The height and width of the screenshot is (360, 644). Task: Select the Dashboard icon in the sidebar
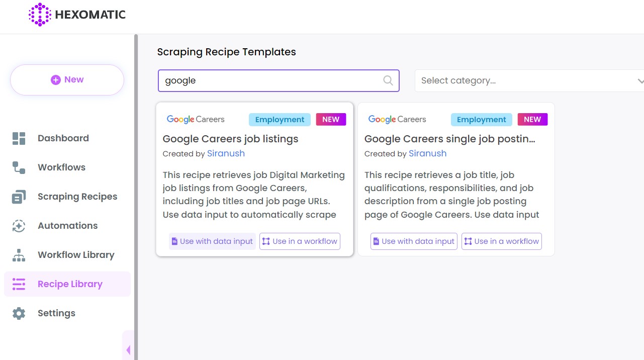pyautogui.click(x=19, y=138)
